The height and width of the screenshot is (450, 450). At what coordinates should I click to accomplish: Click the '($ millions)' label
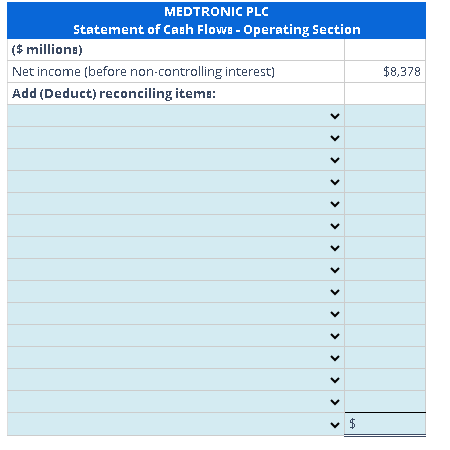(47, 49)
